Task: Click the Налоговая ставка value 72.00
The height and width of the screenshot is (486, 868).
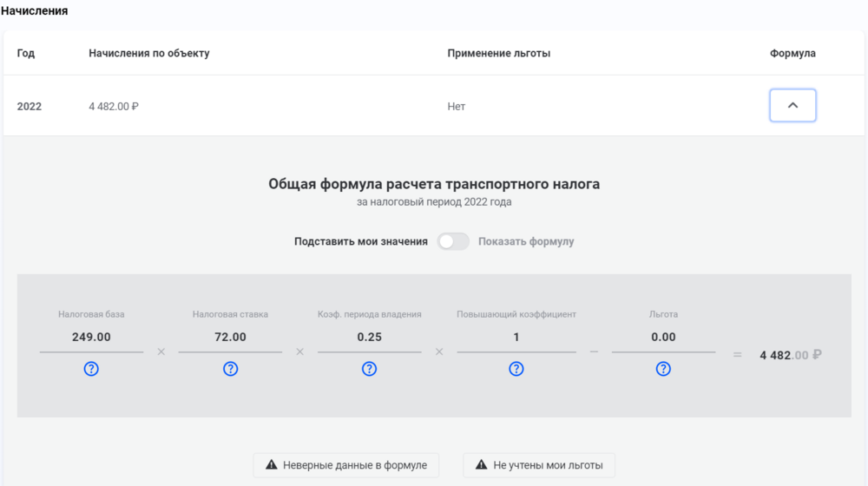Action: [230, 337]
